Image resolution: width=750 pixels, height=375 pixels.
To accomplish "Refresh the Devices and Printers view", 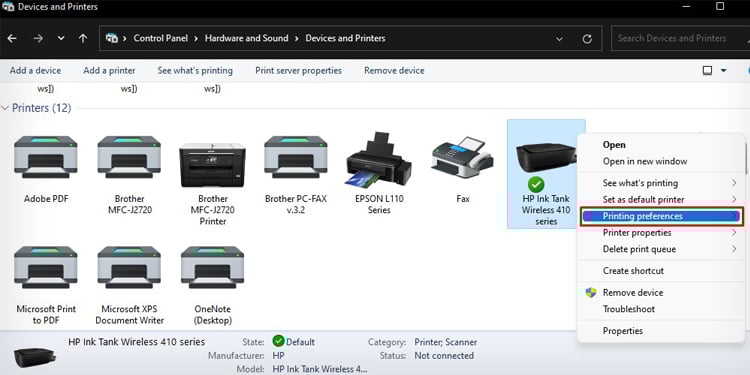I will 587,39.
